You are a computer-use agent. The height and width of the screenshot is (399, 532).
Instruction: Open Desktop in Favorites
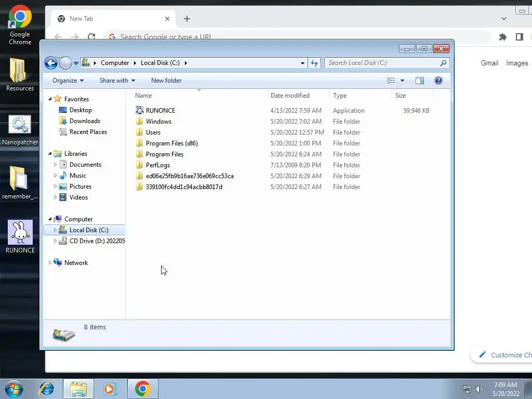(x=81, y=110)
